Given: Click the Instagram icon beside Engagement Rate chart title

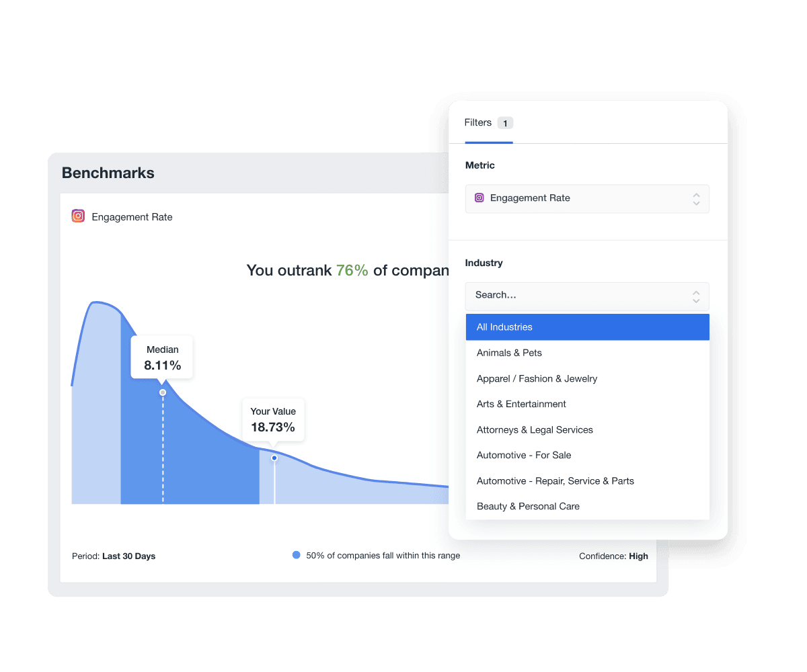Looking at the screenshot, I should [x=78, y=216].
